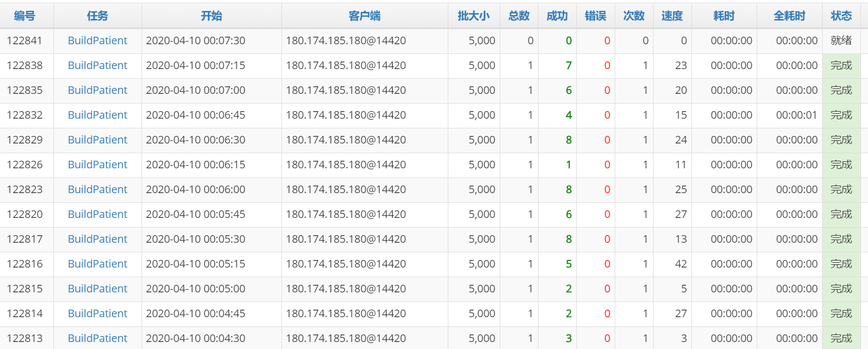Sort by the 任务 column header
This screenshot has width=868, height=349.
98,16
